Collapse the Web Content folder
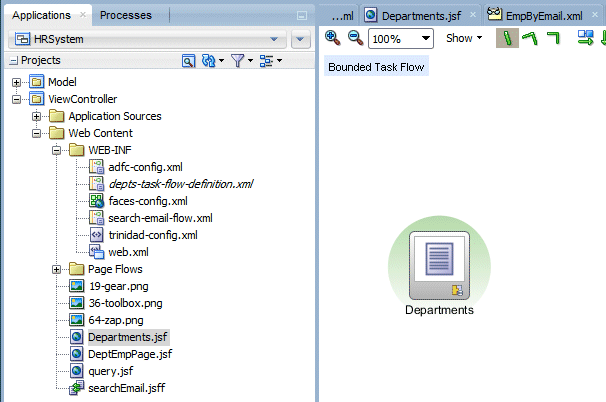The height and width of the screenshot is (402, 606). pyautogui.click(x=36, y=133)
